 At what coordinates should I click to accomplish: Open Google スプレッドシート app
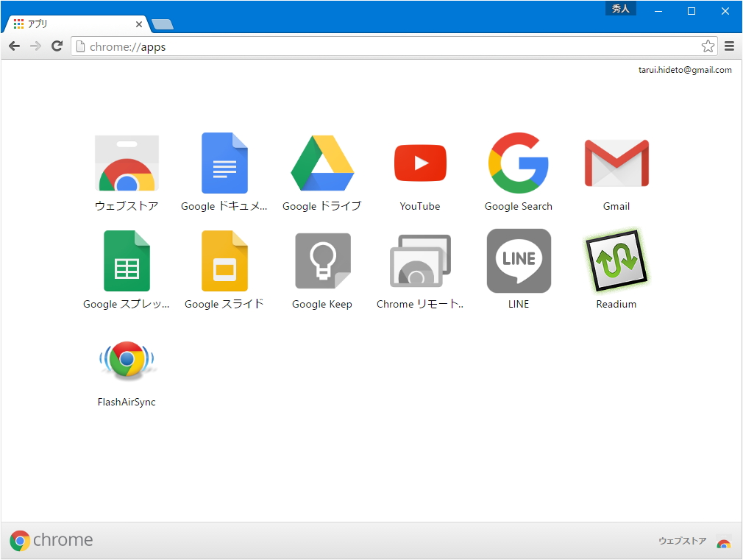tap(127, 260)
